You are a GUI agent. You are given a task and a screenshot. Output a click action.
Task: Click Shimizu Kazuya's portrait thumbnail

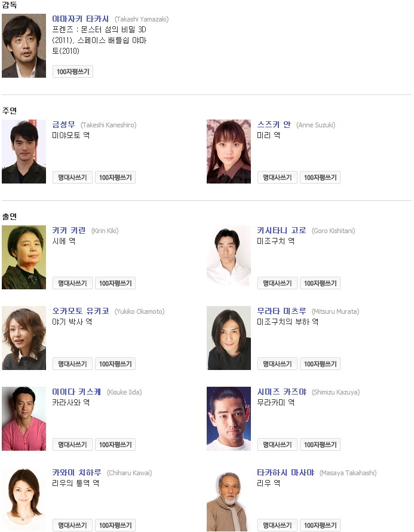point(229,419)
